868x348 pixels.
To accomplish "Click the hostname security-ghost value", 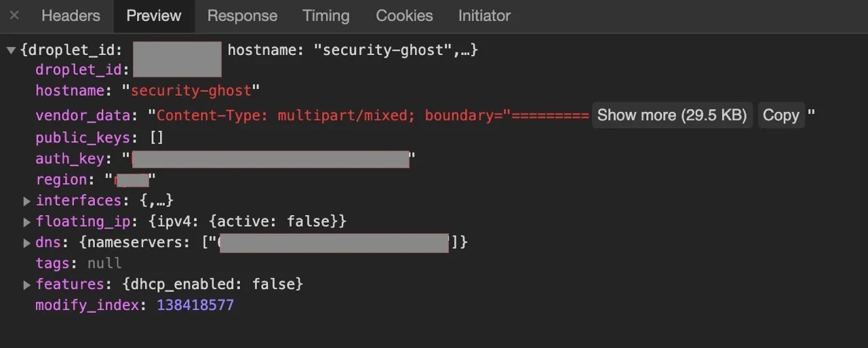I will [x=191, y=90].
